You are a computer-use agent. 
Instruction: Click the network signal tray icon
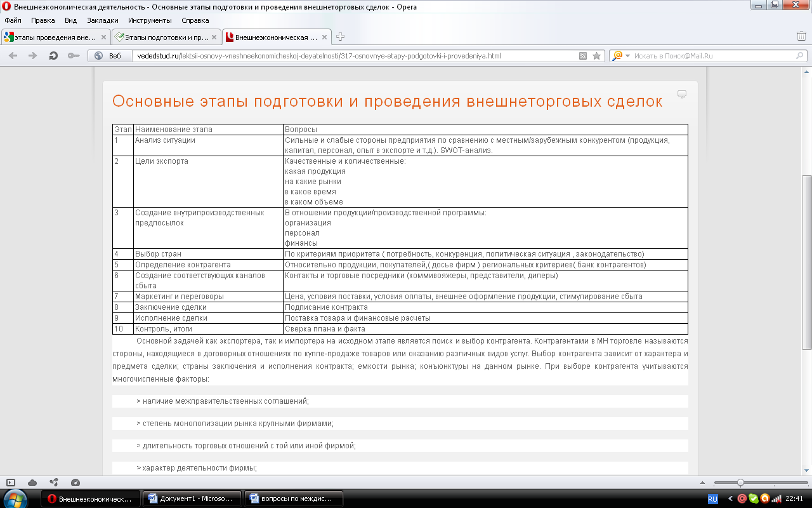(776, 499)
